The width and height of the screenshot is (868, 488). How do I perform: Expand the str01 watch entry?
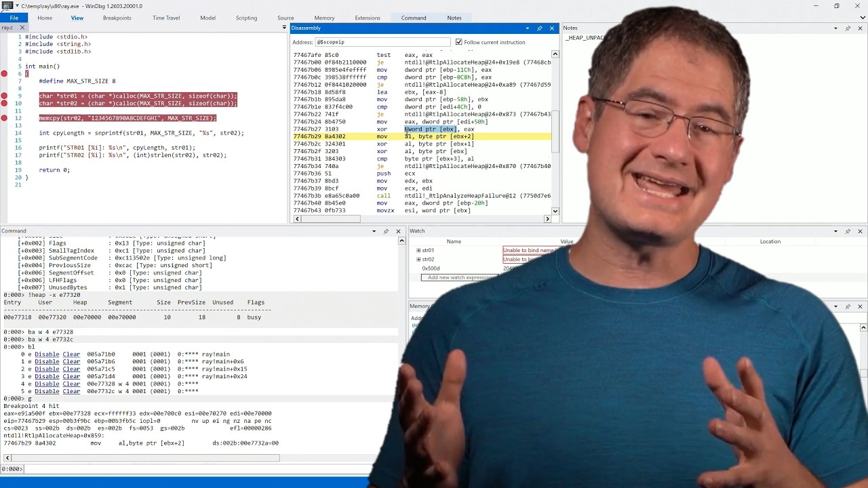click(x=418, y=251)
